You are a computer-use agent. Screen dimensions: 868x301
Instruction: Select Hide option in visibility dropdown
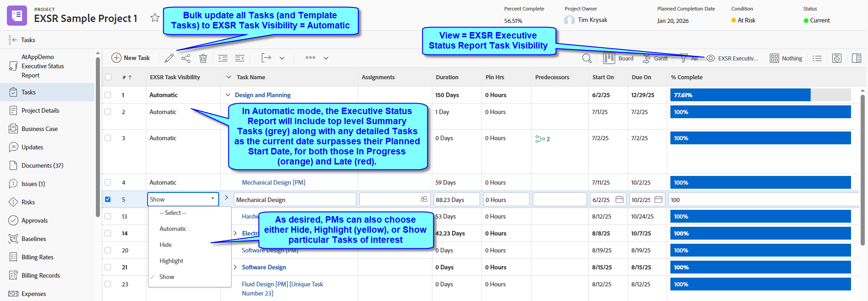pyautogui.click(x=166, y=245)
